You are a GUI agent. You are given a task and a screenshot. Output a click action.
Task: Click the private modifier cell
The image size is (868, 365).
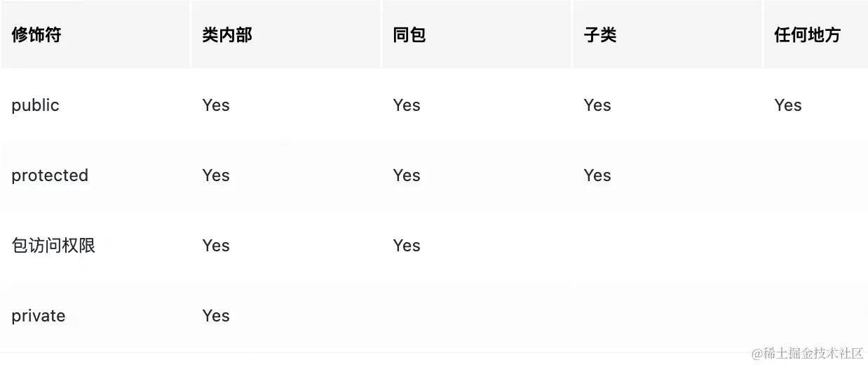point(39,316)
